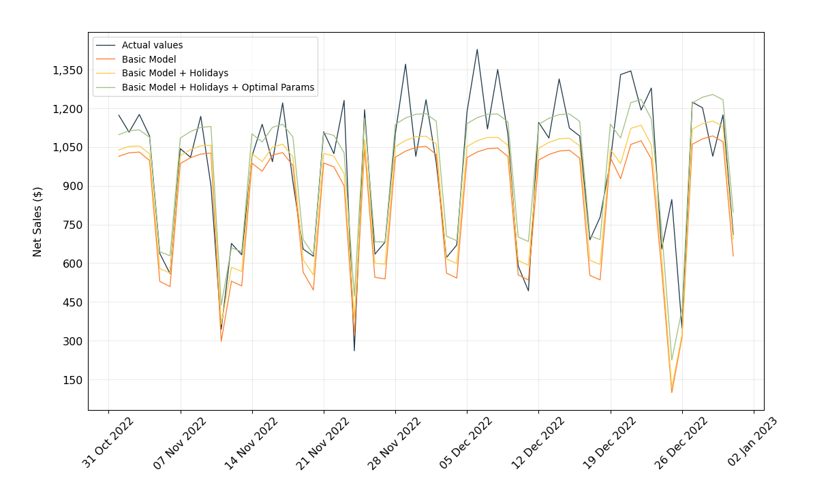Click the '02 Jan 2023' date label

(752, 443)
